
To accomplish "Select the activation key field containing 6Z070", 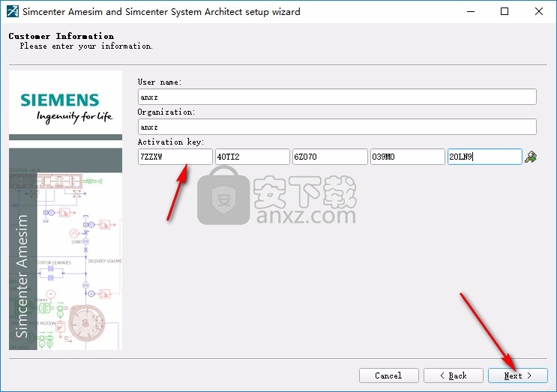I will tap(330, 157).
